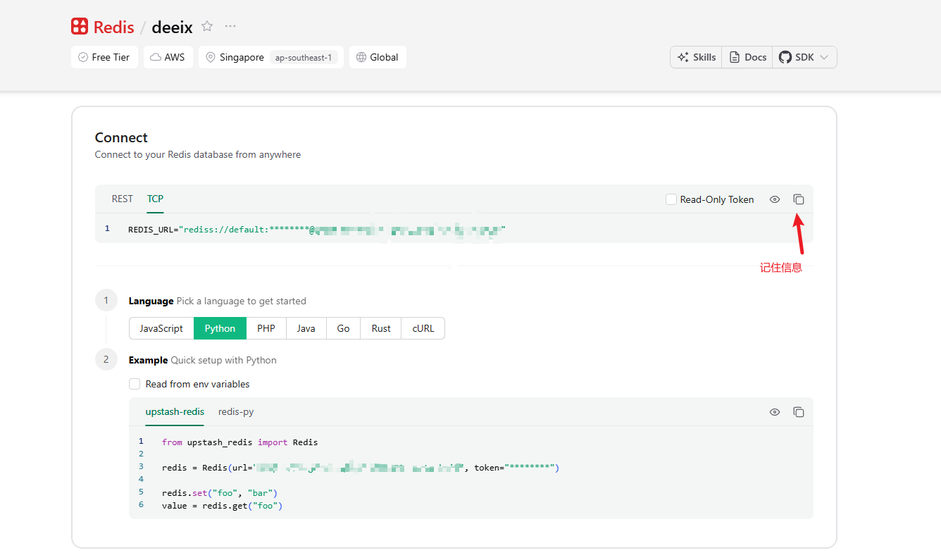This screenshot has width=941, height=560.
Task: Click the Free Tier badge
Action: (104, 57)
